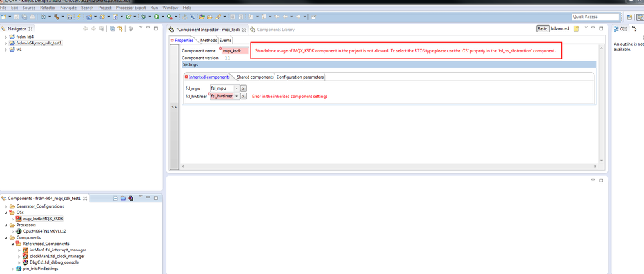Image resolution: width=644 pixels, height=274 pixels.
Task: Select the Inherited components tab
Action: [x=207, y=77]
